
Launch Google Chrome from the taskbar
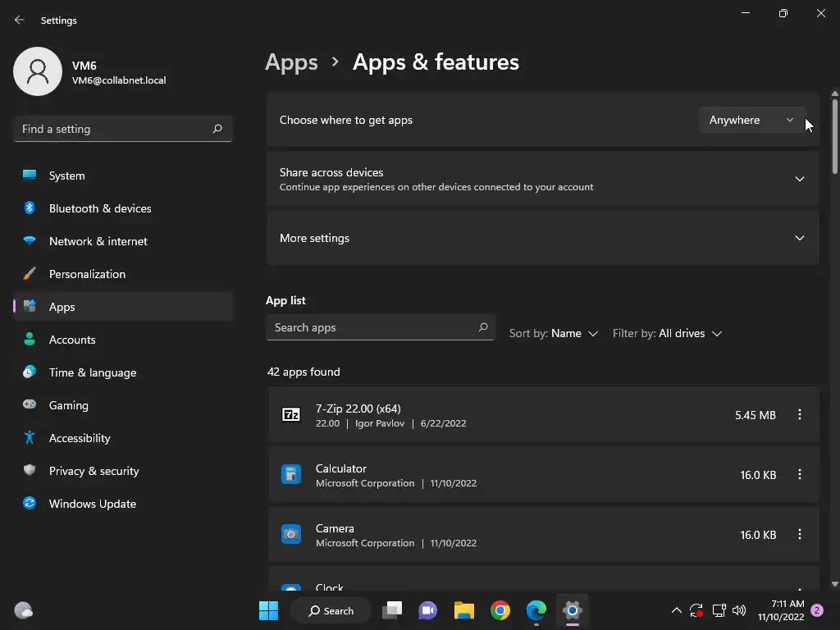point(500,610)
